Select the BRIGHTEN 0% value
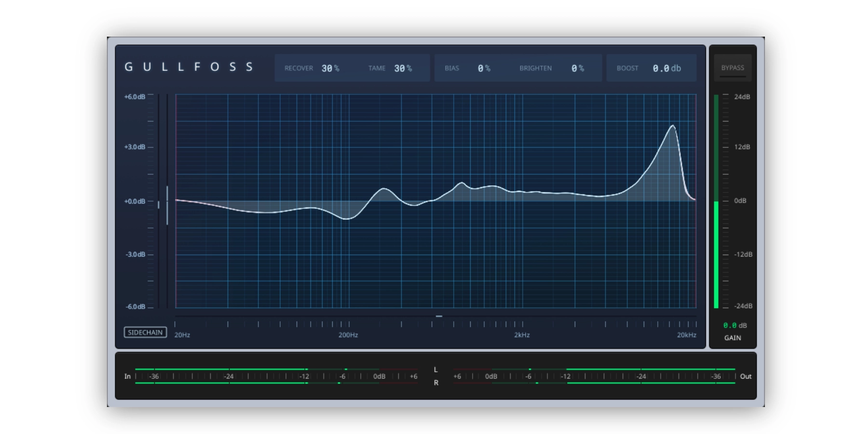 tap(577, 68)
